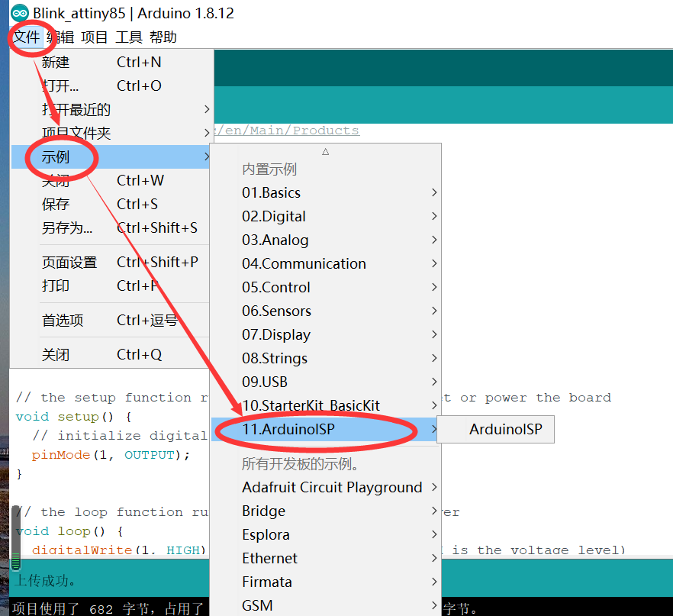
Task: Expand 02.Digital examples
Action: point(327,216)
